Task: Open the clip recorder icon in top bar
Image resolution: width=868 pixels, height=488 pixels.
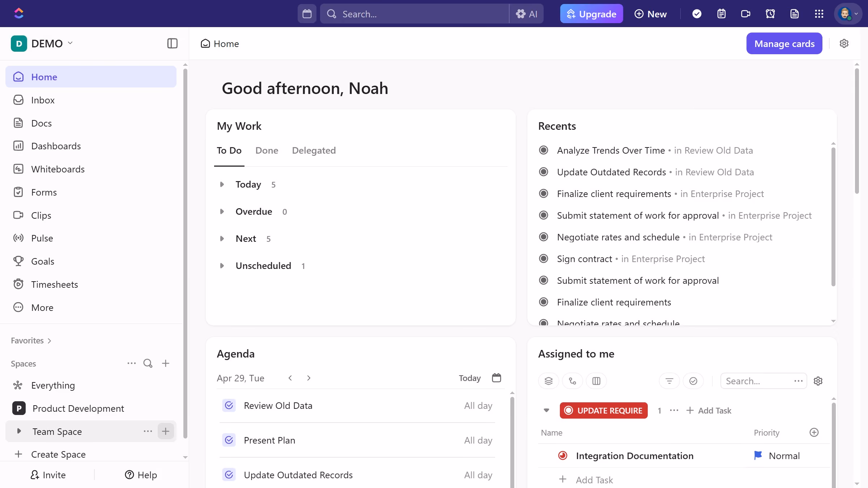Action: point(746,14)
